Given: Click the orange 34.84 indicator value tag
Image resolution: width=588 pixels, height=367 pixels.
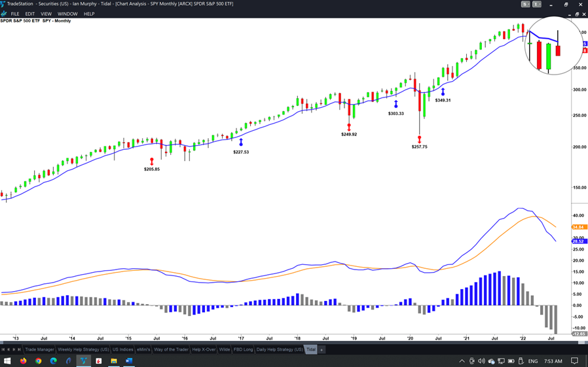Looking at the screenshot, I should pyautogui.click(x=578, y=227).
